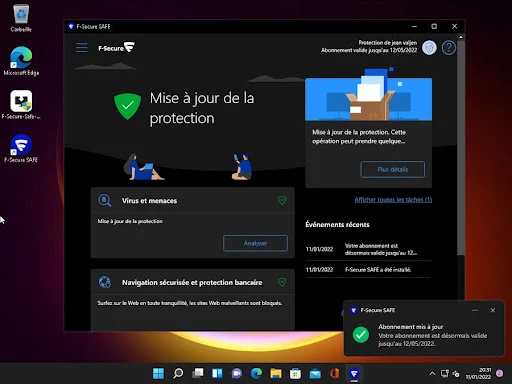Click the Analyser button

click(x=255, y=243)
